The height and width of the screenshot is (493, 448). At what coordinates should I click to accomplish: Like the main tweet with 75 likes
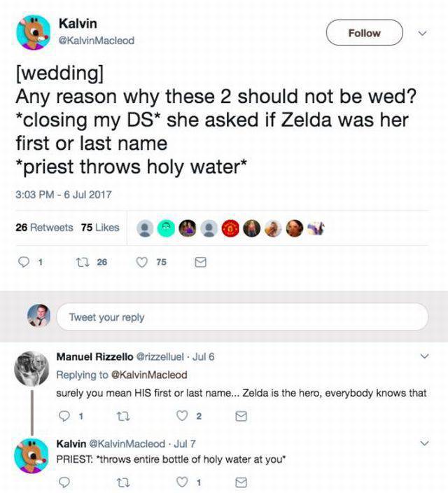click(x=142, y=262)
